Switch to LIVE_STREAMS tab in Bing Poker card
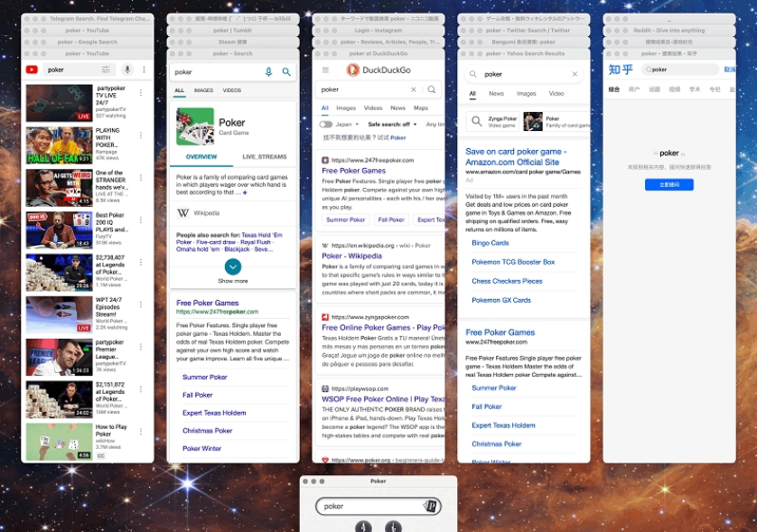Screen dimensions: 757x532 [x=265, y=157]
